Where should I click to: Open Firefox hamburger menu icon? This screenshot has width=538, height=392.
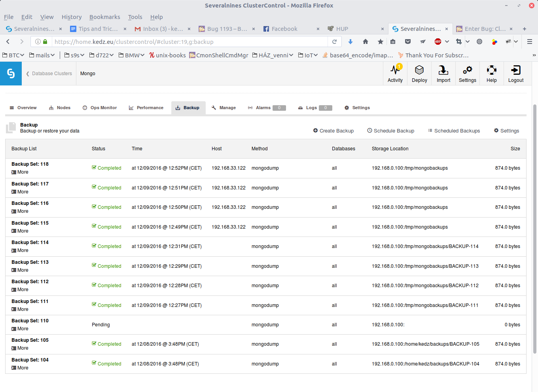point(530,42)
